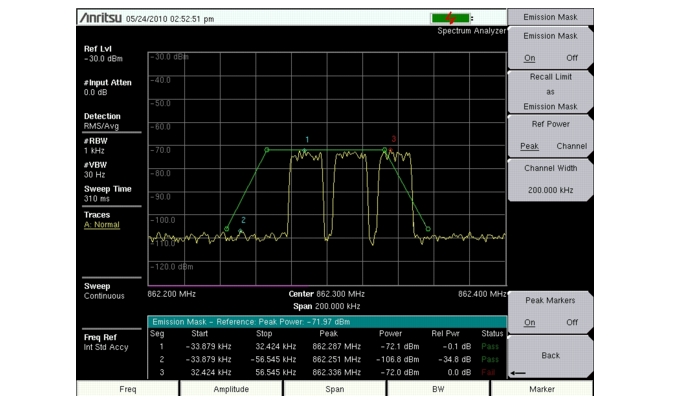This screenshot has width=688, height=406.
Task: Toggle the Emission Mask On/Off softkey
Action: click(550, 47)
